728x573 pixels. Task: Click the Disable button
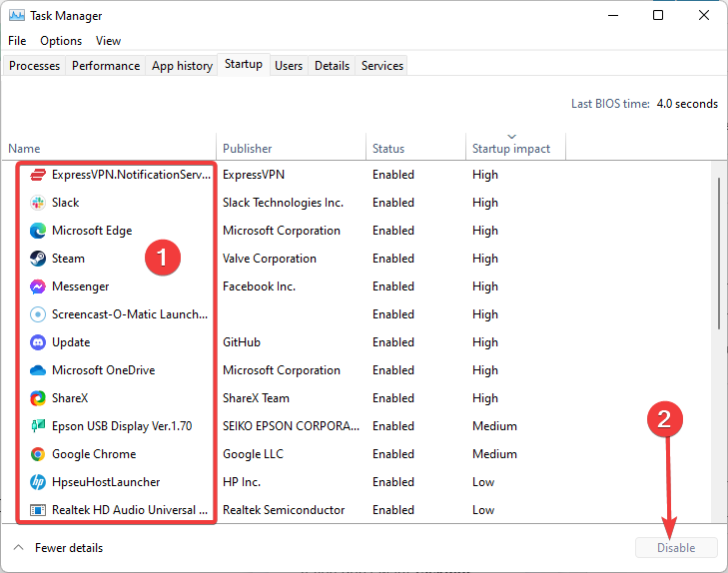(x=676, y=548)
